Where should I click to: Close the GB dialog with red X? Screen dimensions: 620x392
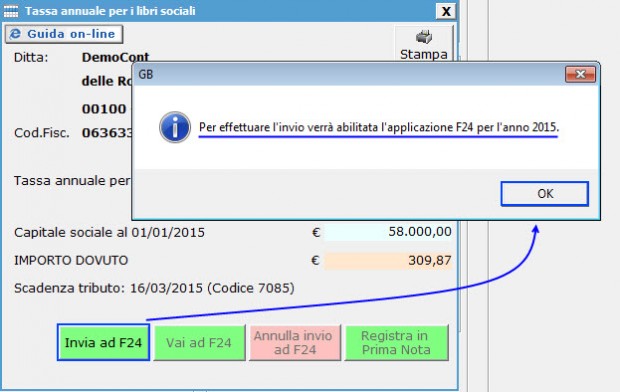pyautogui.click(x=580, y=74)
